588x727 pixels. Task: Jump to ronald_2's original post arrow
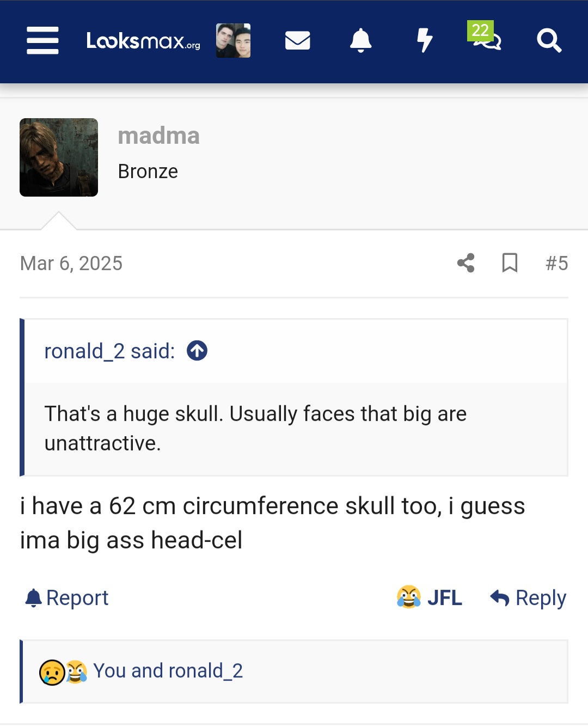(x=197, y=351)
